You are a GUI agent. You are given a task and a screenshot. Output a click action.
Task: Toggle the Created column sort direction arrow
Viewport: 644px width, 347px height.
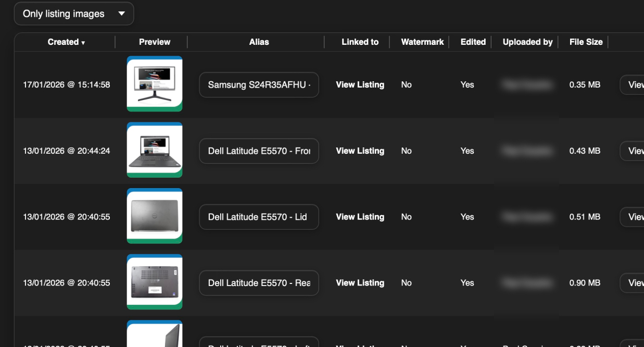tap(84, 42)
